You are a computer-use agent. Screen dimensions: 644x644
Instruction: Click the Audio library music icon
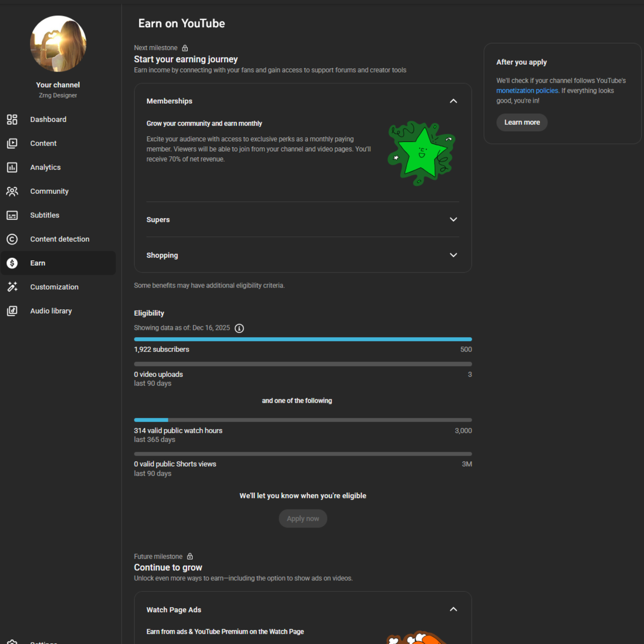(x=12, y=311)
